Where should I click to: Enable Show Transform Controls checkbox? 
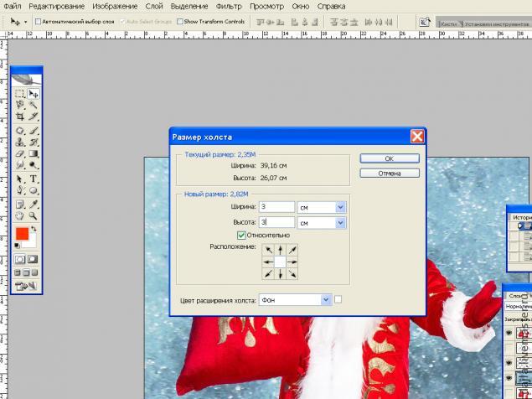[x=179, y=21]
